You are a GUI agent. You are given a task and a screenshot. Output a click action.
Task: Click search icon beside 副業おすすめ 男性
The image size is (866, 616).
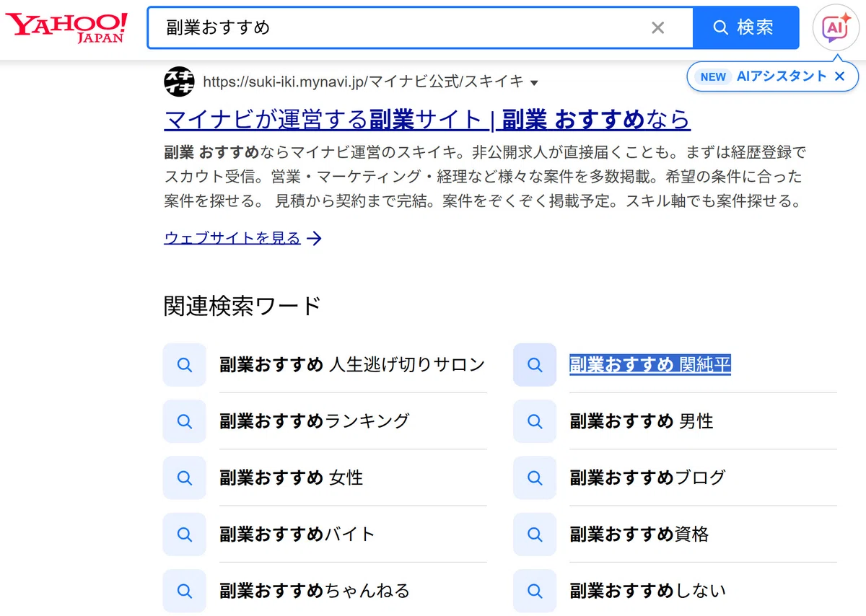pyautogui.click(x=535, y=421)
